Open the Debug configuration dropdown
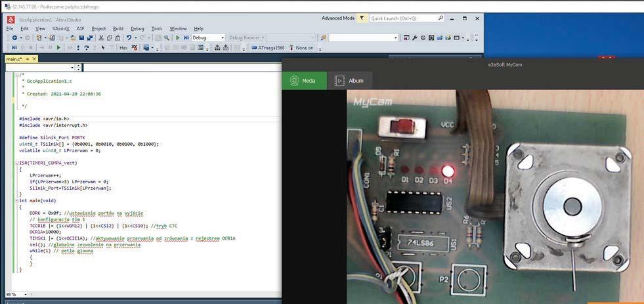 223,37
